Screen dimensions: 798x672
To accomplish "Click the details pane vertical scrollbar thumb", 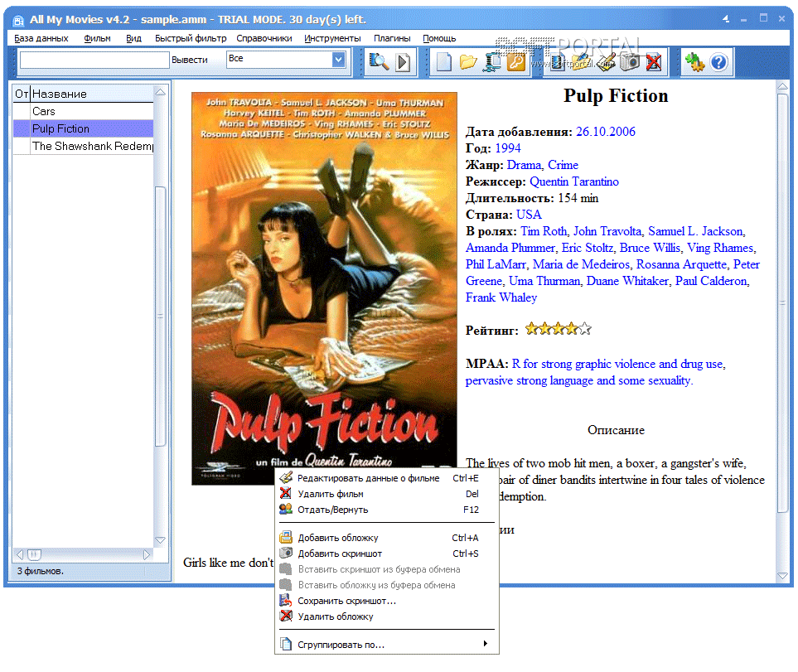I will point(783,302).
